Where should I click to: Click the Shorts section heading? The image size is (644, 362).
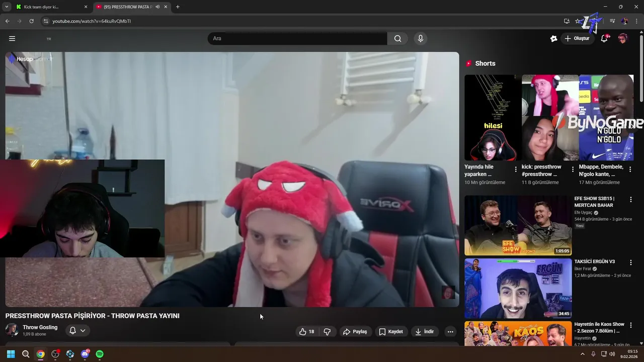pos(485,63)
